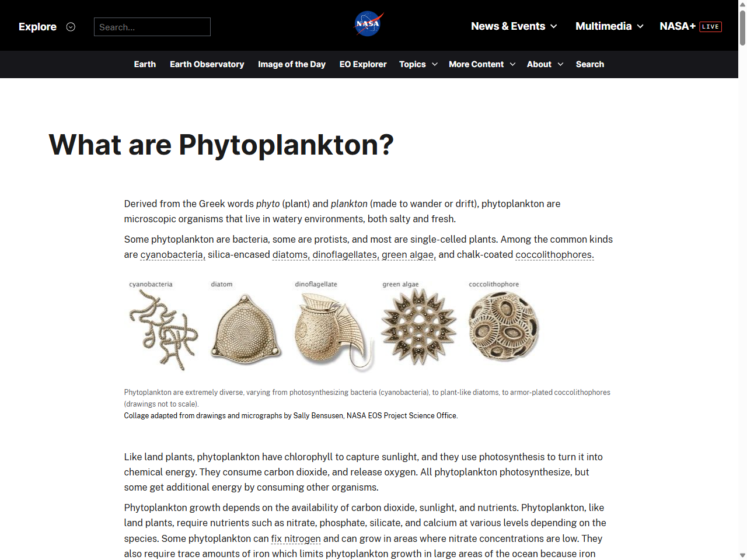Viewport: 747px width, 560px height.
Task: Click the NASA meatball logo
Action: 368,23
